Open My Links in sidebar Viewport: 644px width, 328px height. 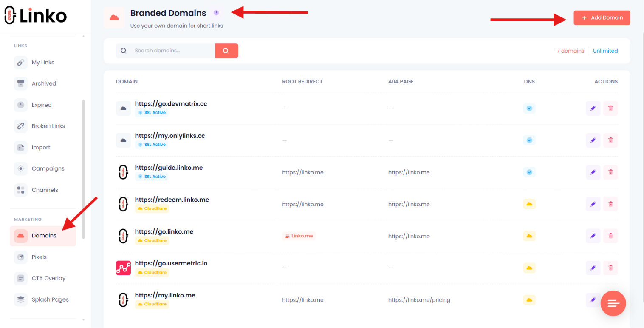pos(43,62)
